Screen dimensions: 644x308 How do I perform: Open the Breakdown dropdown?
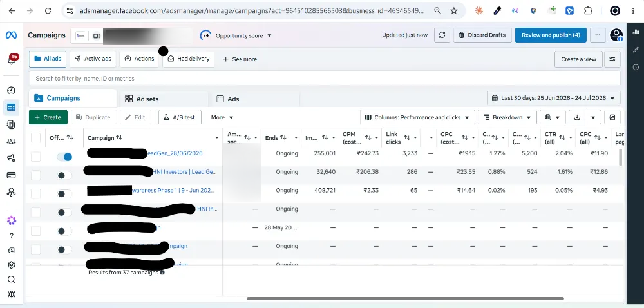507,117
